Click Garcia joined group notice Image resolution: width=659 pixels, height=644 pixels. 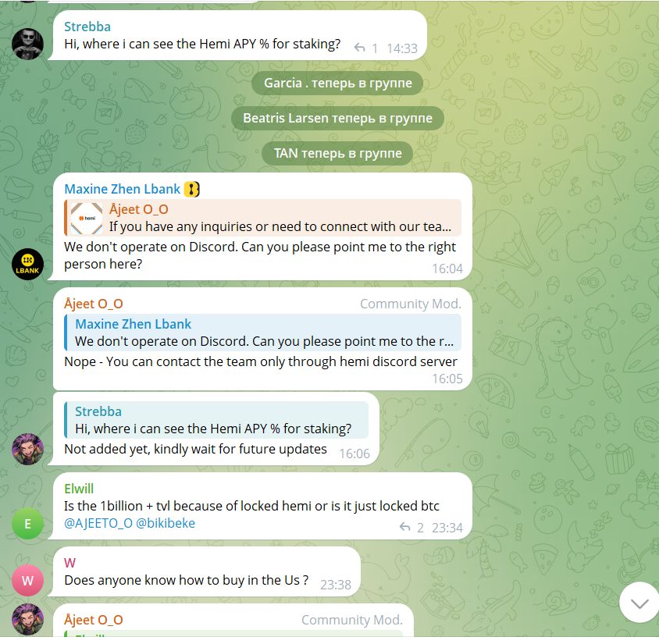[337, 84]
